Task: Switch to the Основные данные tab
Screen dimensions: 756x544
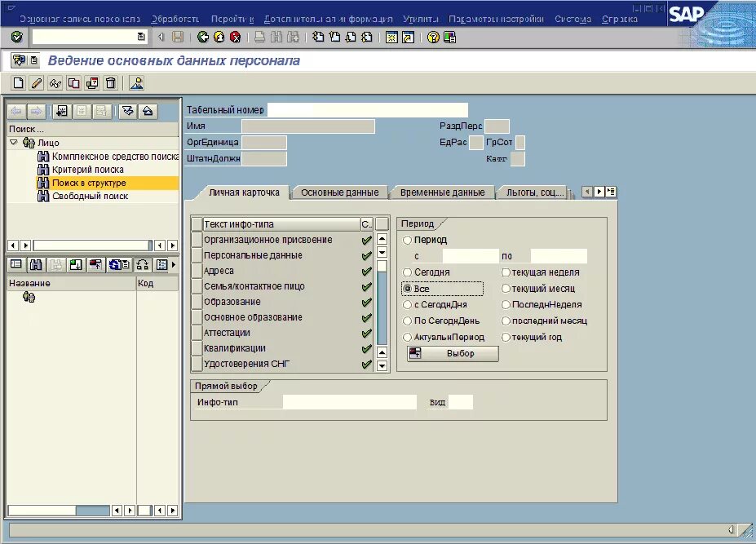Action: pyautogui.click(x=339, y=192)
